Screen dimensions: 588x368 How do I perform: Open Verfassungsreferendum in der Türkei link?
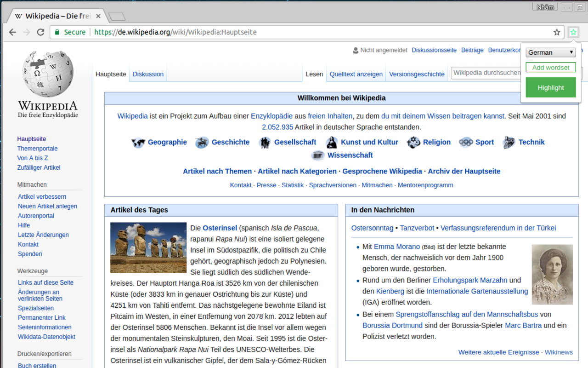coord(498,228)
